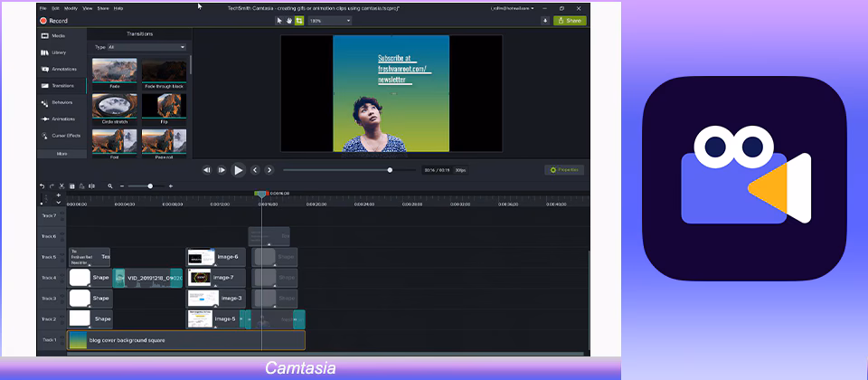The width and height of the screenshot is (868, 380).
Task: Click the Undo arrow icon
Action: point(42,186)
